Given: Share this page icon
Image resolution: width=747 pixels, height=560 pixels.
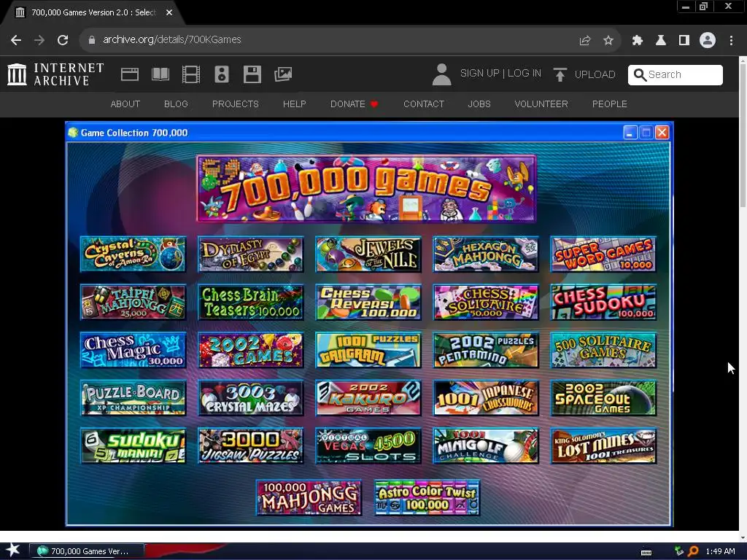Looking at the screenshot, I should coord(585,40).
